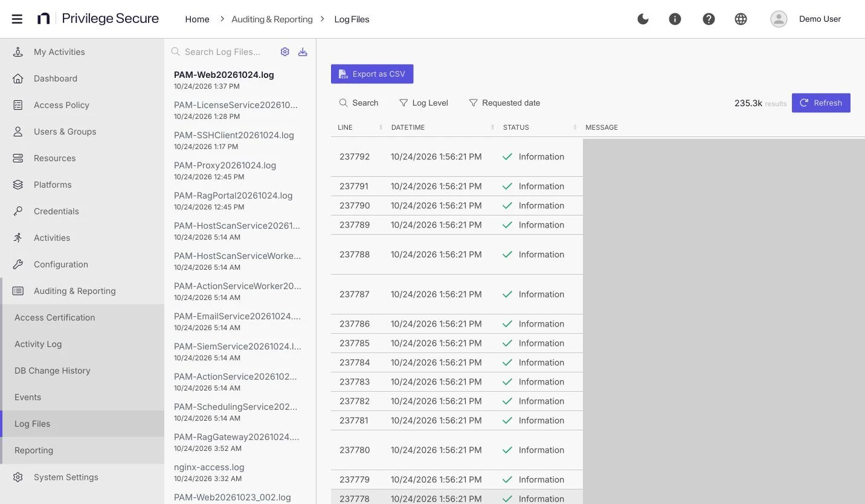Open the hamburger navigation menu

point(17,19)
